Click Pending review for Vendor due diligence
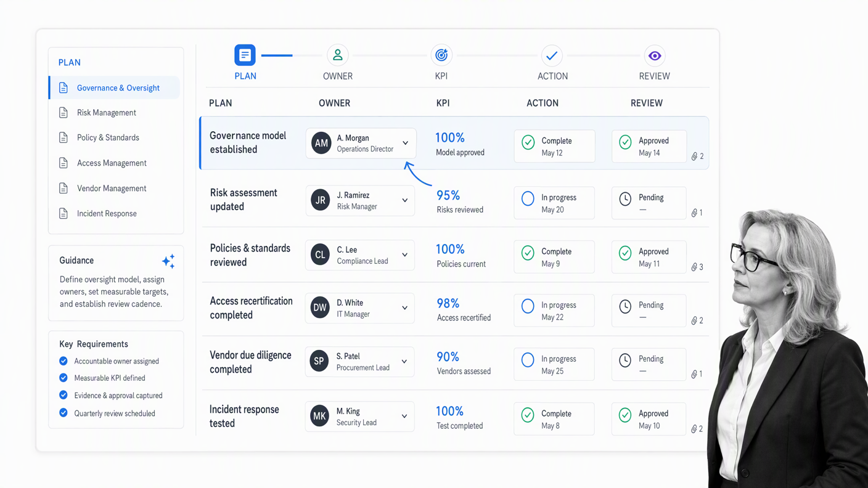This screenshot has height=488, width=868. click(x=649, y=364)
